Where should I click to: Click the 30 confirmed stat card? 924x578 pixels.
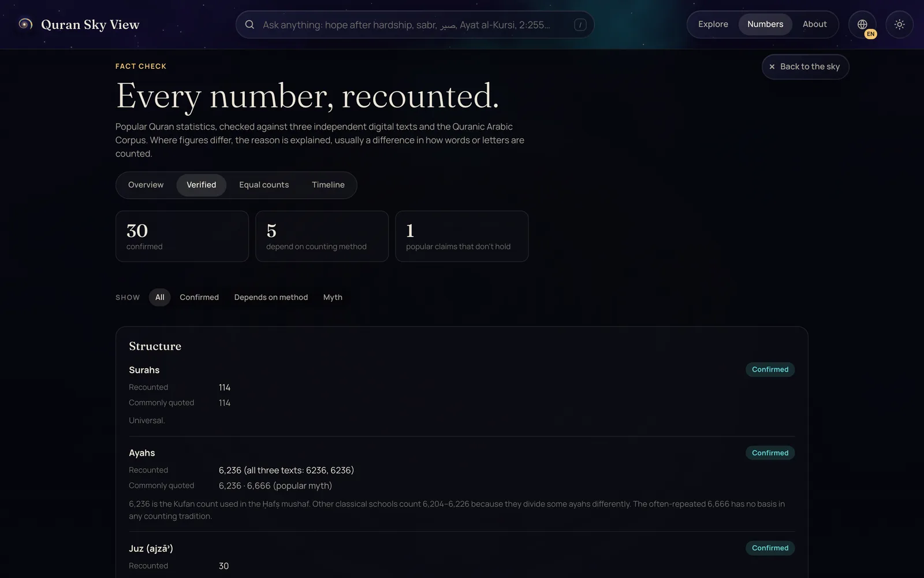pyautogui.click(x=182, y=236)
